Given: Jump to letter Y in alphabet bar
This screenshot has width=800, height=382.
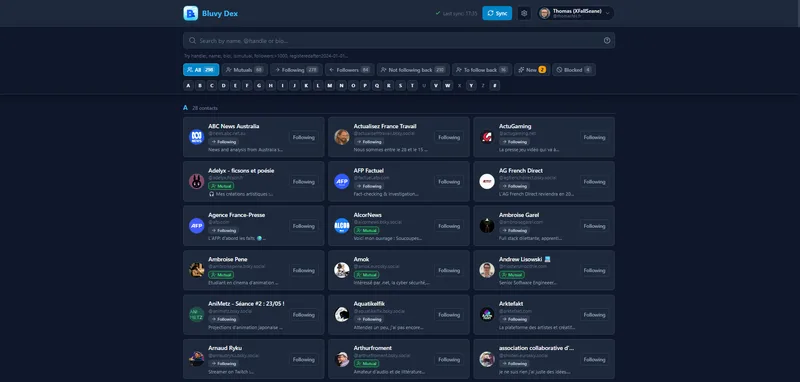Looking at the screenshot, I should point(471,86).
